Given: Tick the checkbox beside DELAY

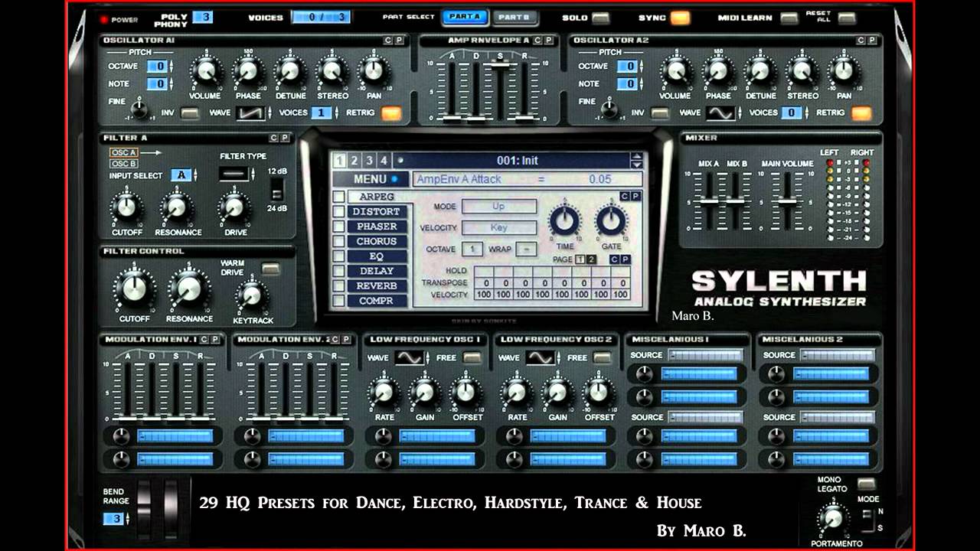Looking at the screenshot, I should pos(339,271).
